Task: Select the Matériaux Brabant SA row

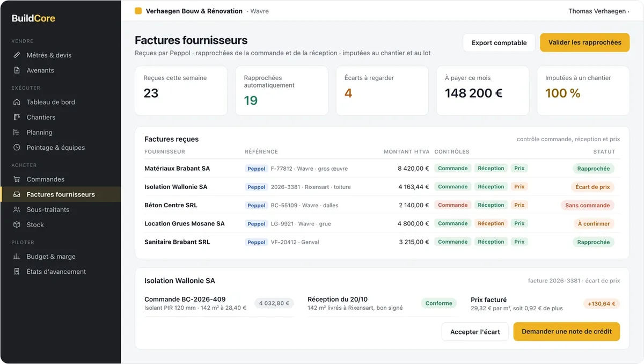Action: coord(382,169)
